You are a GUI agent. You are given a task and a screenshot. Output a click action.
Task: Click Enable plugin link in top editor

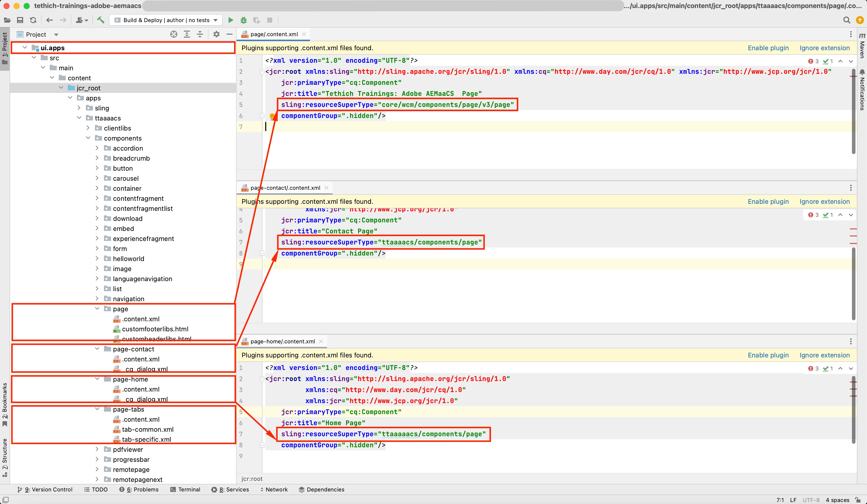tap(768, 48)
